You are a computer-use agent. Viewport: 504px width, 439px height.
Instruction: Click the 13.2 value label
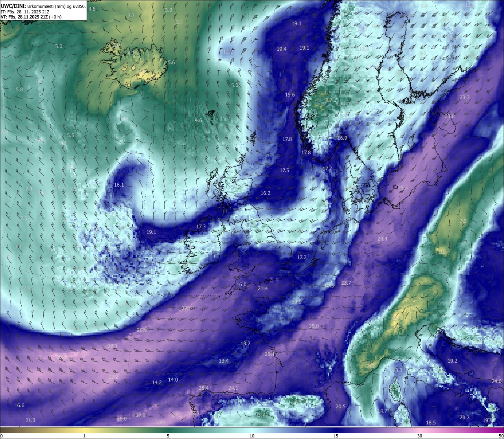coord(245,344)
